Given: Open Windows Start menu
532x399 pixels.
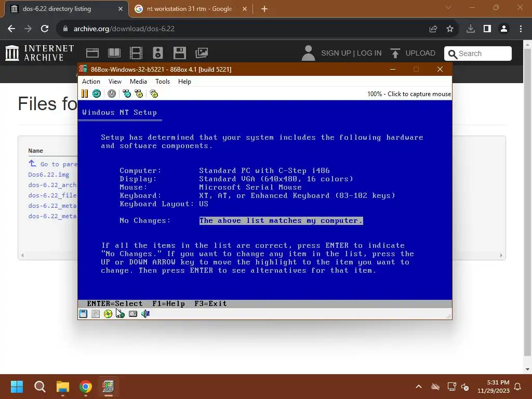Looking at the screenshot, I should pos(17,387).
